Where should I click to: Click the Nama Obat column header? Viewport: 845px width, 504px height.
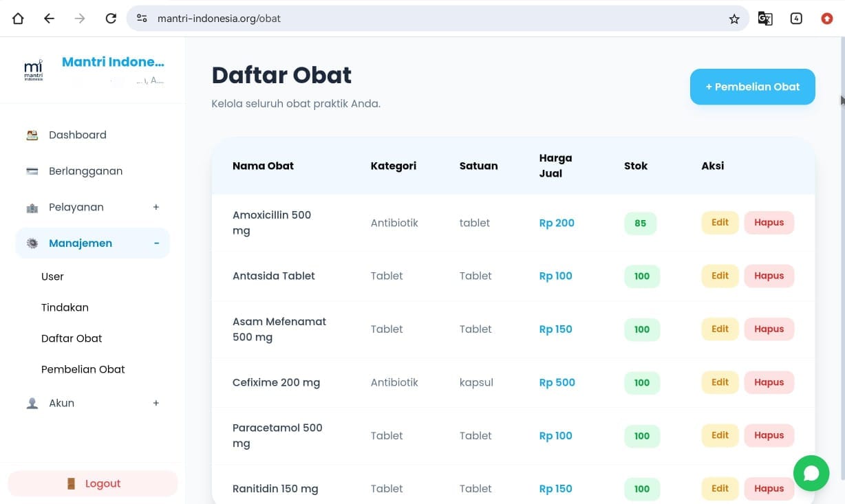point(263,166)
